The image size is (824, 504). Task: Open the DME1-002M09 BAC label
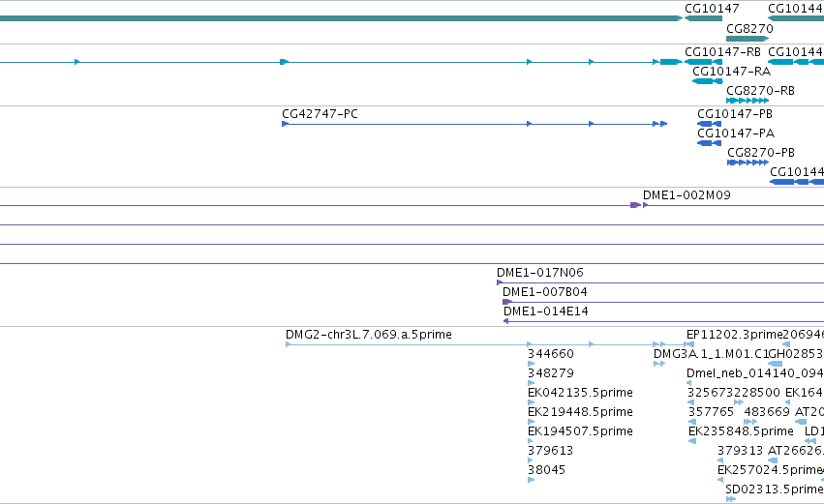click(x=687, y=195)
